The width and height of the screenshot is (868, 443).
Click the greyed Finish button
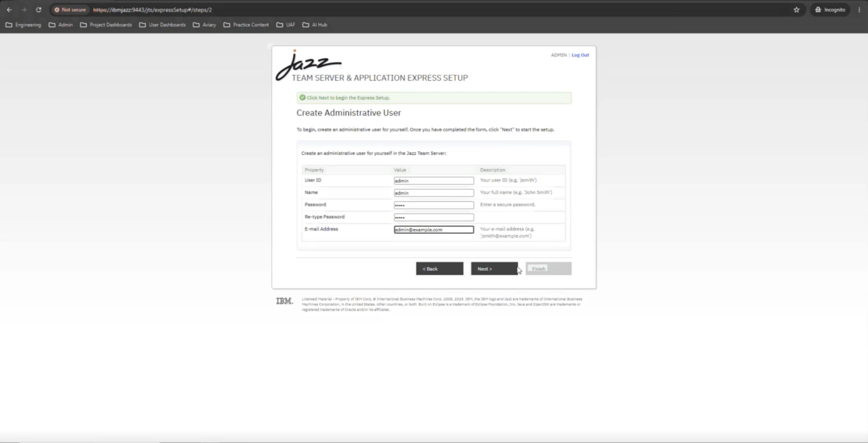coord(548,269)
